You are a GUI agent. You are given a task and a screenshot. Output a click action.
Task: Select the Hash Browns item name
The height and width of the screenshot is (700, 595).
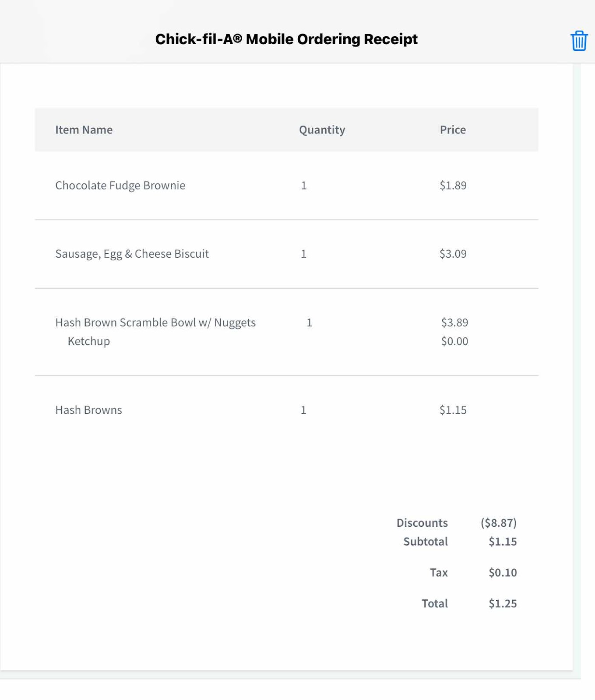click(x=88, y=410)
